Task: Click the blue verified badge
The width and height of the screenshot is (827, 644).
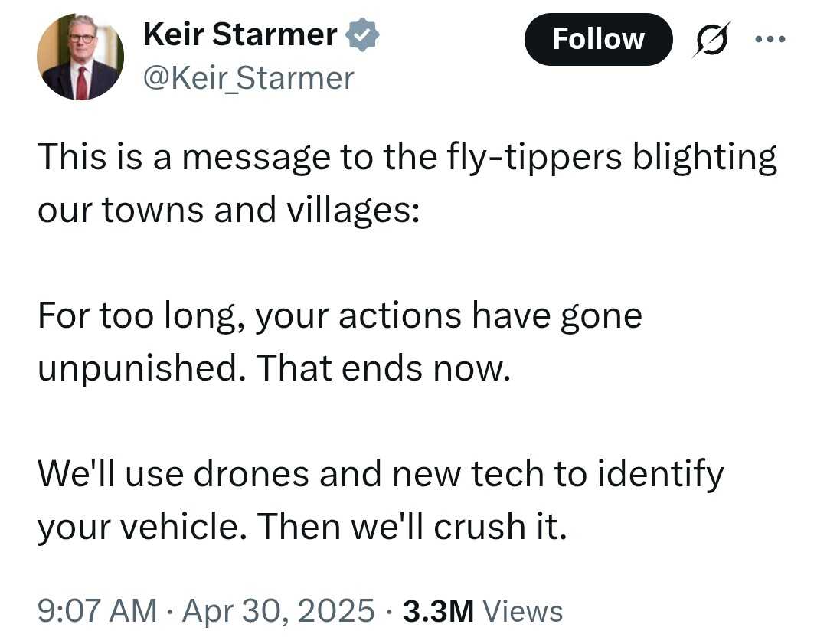Action: [361, 34]
